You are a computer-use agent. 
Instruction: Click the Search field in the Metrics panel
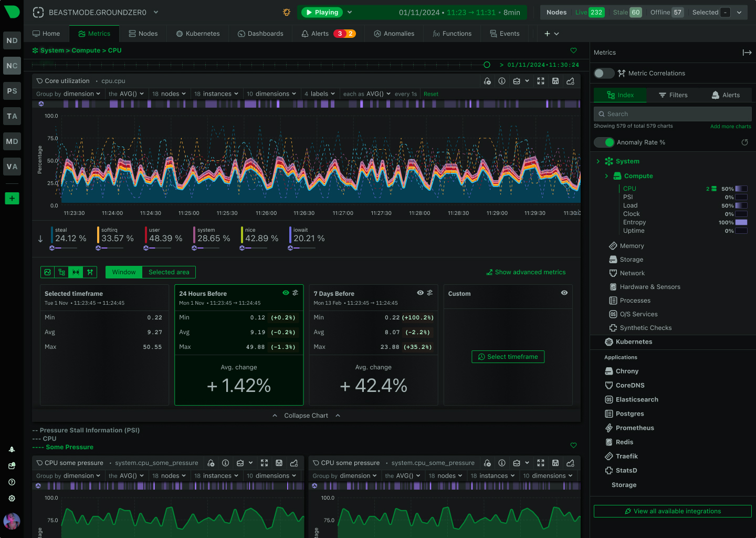pyautogui.click(x=673, y=113)
